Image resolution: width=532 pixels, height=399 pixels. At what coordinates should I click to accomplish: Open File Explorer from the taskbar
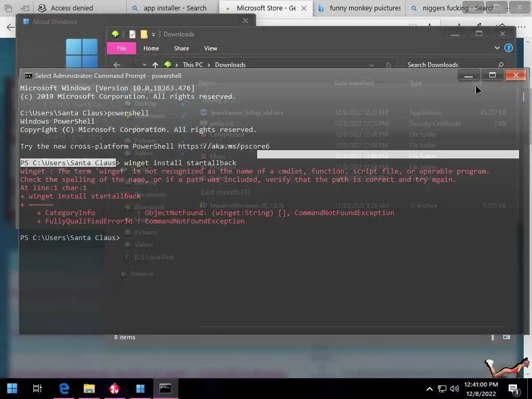[89, 388]
